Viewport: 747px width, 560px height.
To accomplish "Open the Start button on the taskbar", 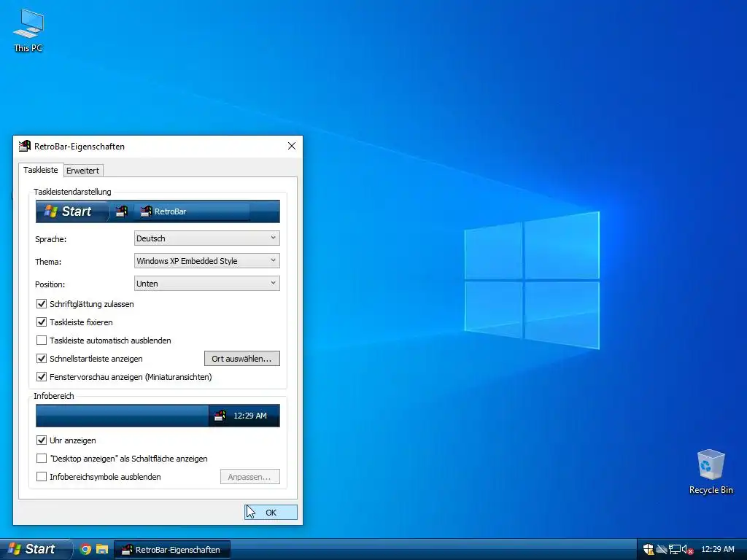I will (35, 549).
